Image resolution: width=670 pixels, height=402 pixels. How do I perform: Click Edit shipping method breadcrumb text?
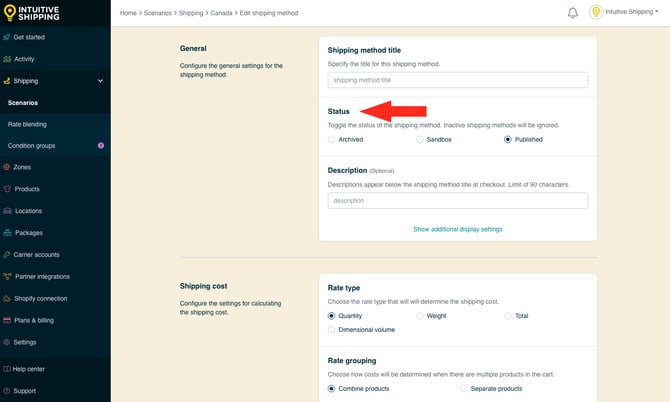click(269, 13)
